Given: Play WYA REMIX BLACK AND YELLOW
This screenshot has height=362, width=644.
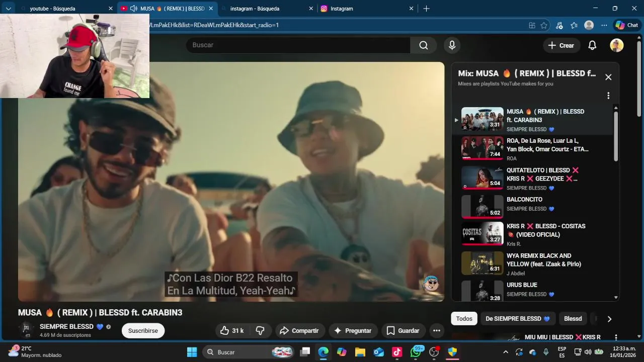Looking at the screenshot, I should click(x=533, y=263).
